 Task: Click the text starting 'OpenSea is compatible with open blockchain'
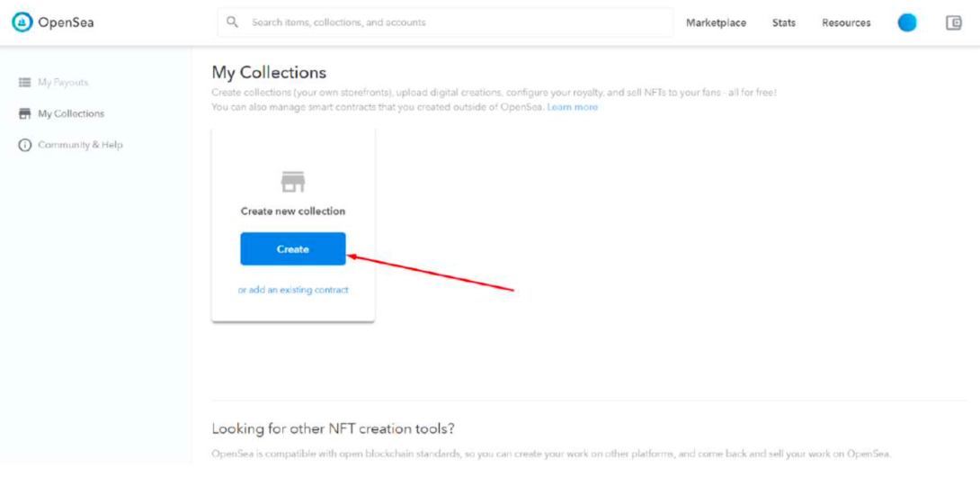point(551,454)
